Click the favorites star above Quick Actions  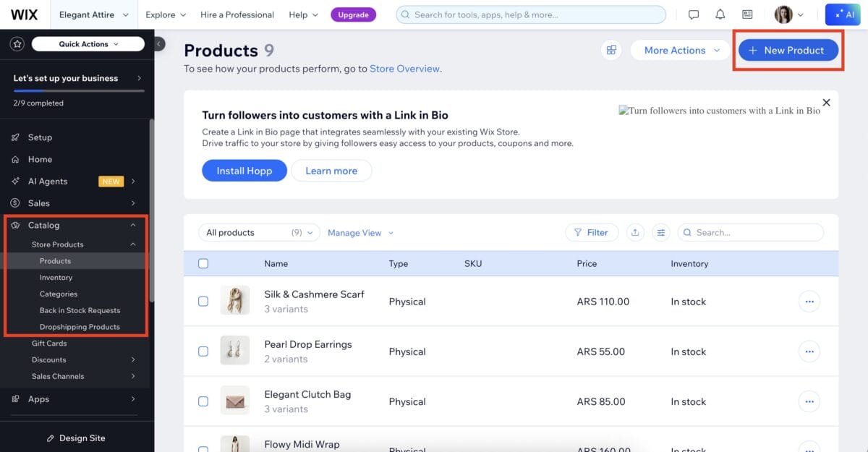click(17, 43)
